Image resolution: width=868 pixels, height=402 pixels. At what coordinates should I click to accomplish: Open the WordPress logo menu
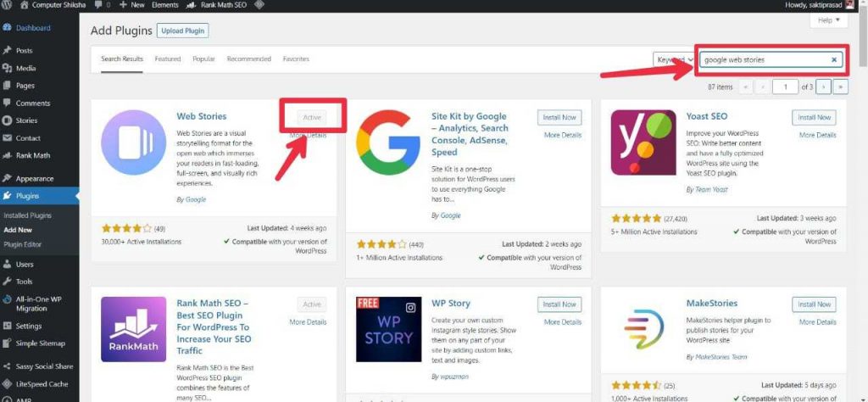[7, 5]
